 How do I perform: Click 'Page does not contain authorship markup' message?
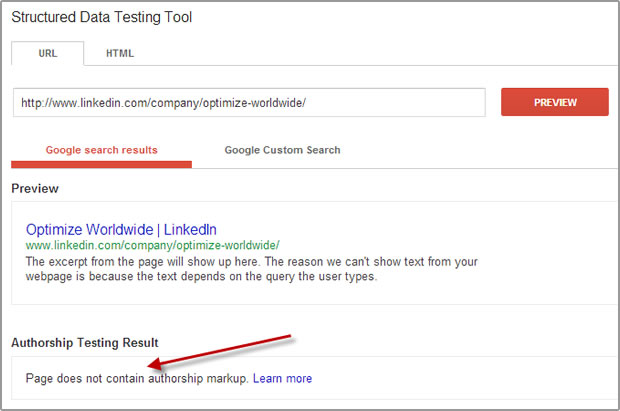137,379
